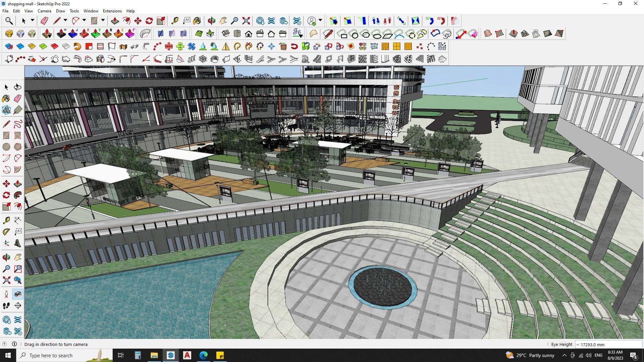Click the Instructor info button in status bar

[x=14, y=344]
